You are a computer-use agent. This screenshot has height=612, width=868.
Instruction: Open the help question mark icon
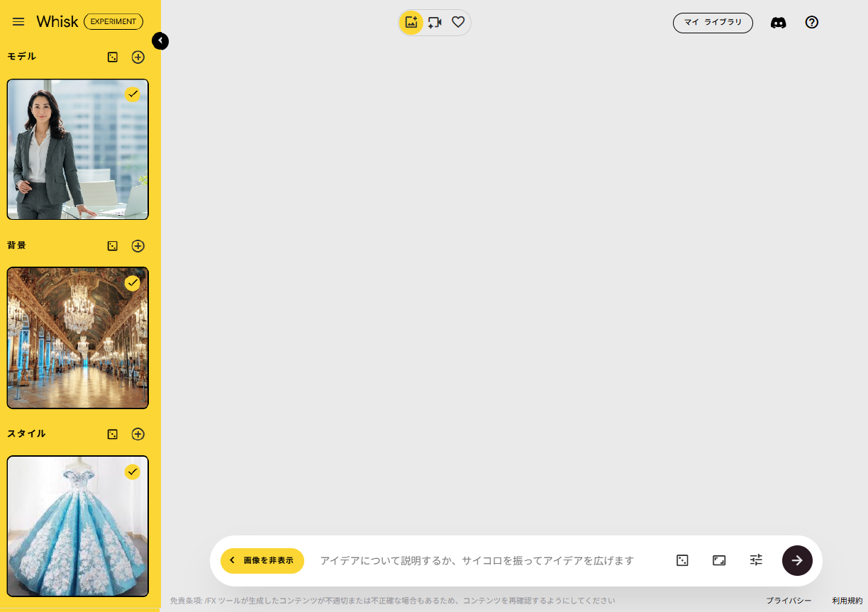[x=812, y=23]
